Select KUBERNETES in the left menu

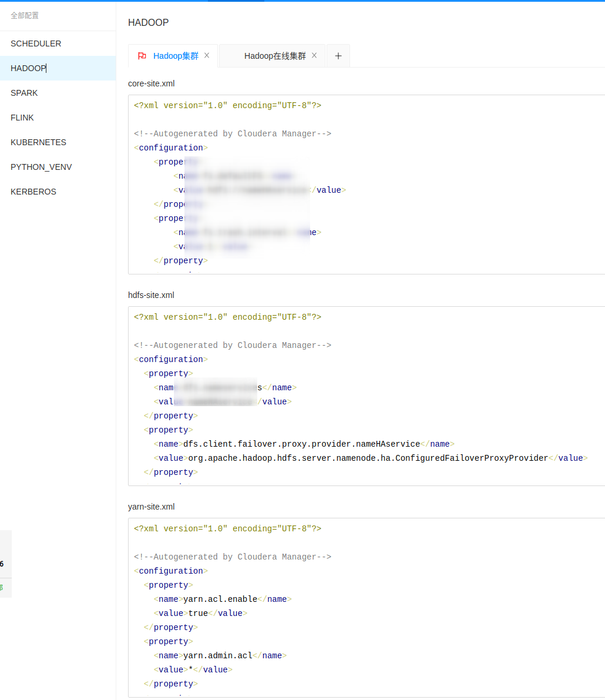[x=38, y=142]
